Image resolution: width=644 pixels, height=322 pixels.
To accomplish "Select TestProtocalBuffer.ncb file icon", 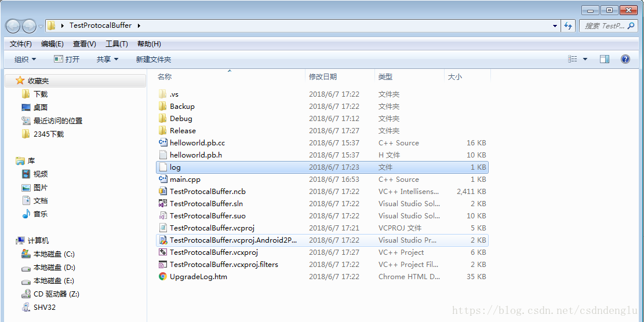I will 163,191.
